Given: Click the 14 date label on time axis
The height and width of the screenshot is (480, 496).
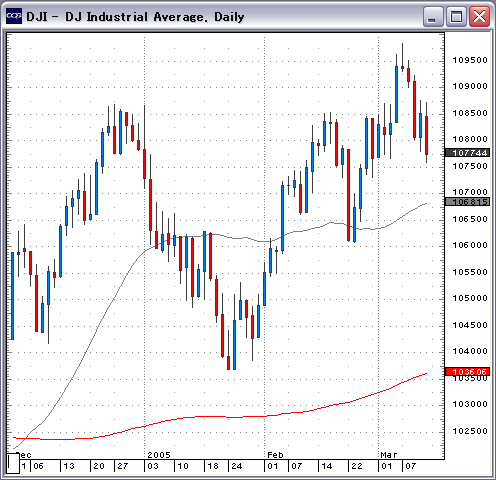Looking at the screenshot, I should pos(327,466).
